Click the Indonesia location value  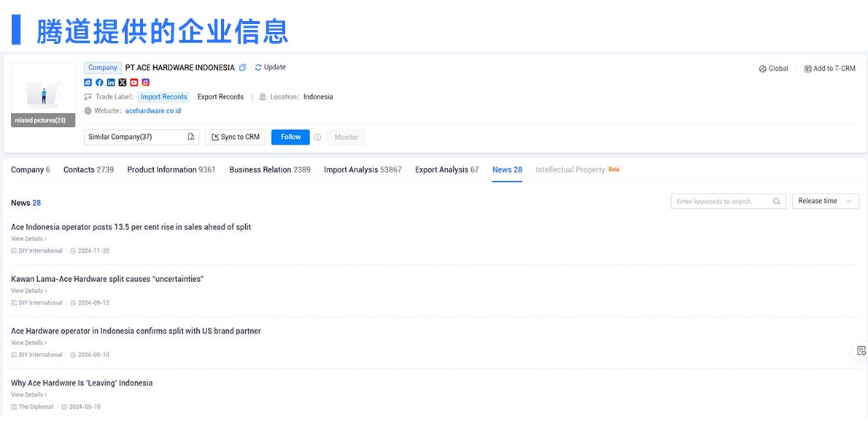coord(318,97)
